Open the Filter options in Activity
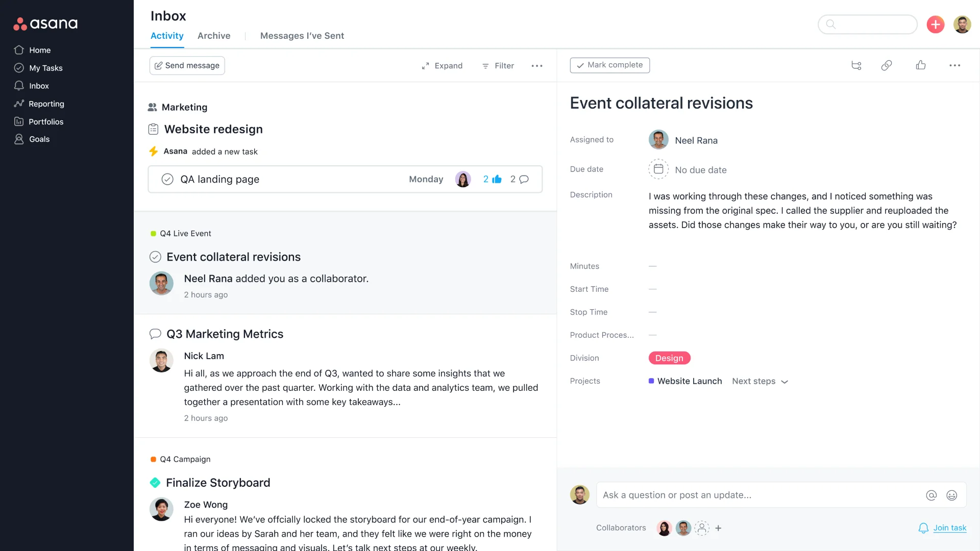The width and height of the screenshot is (980, 551). point(498,66)
